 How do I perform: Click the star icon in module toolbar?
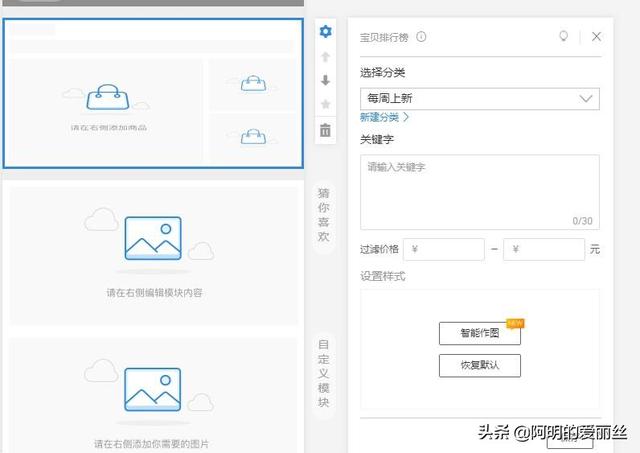click(325, 104)
